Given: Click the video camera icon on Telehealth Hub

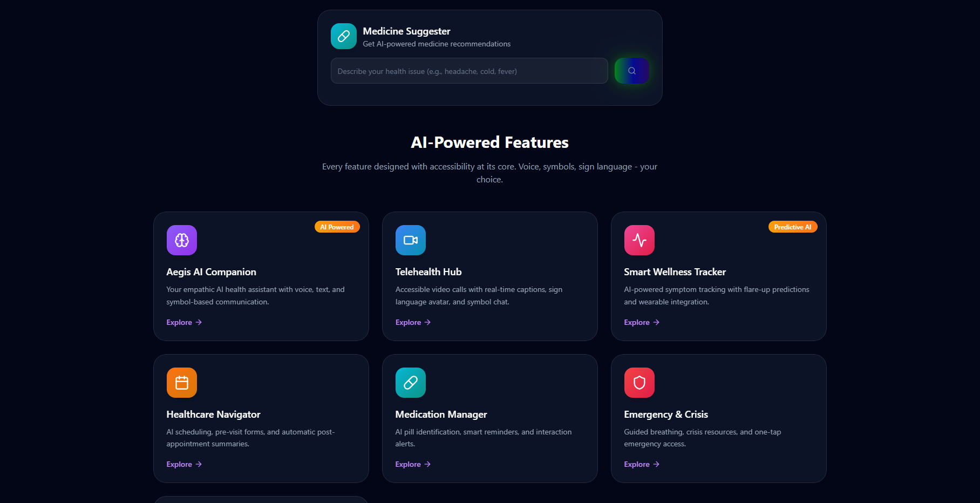Looking at the screenshot, I should coord(410,240).
